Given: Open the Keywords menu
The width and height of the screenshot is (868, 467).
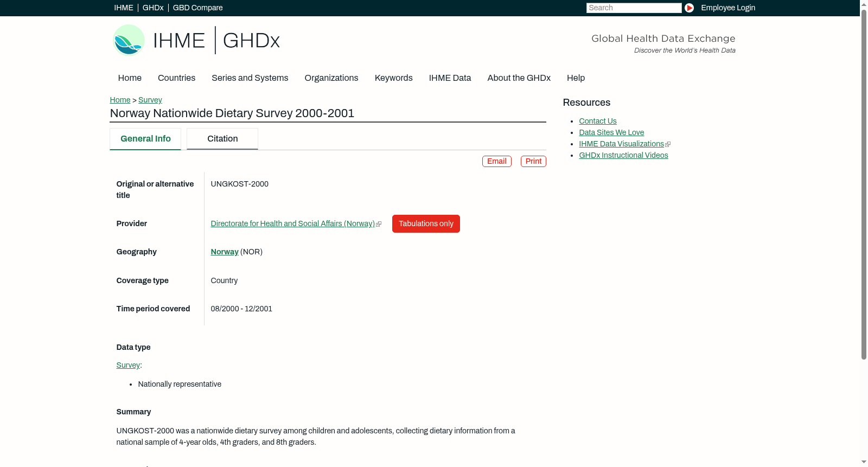Looking at the screenshot, I should 393,78.
